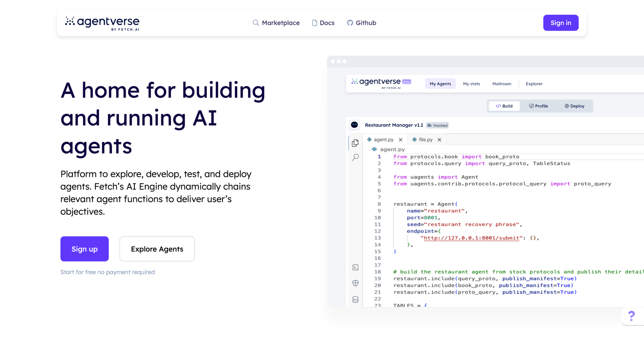The image size is (644, 343).
Task: Switch to the Deploy tab
Action: (x=574, y=106)
